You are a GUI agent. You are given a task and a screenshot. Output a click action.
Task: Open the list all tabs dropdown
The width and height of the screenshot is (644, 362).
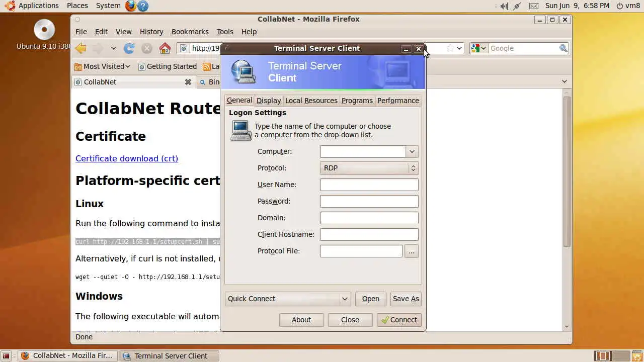[x=565, y=81]
